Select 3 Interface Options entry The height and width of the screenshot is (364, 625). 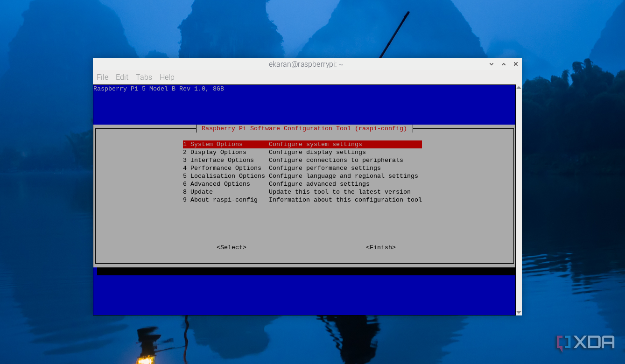(302, 161)
